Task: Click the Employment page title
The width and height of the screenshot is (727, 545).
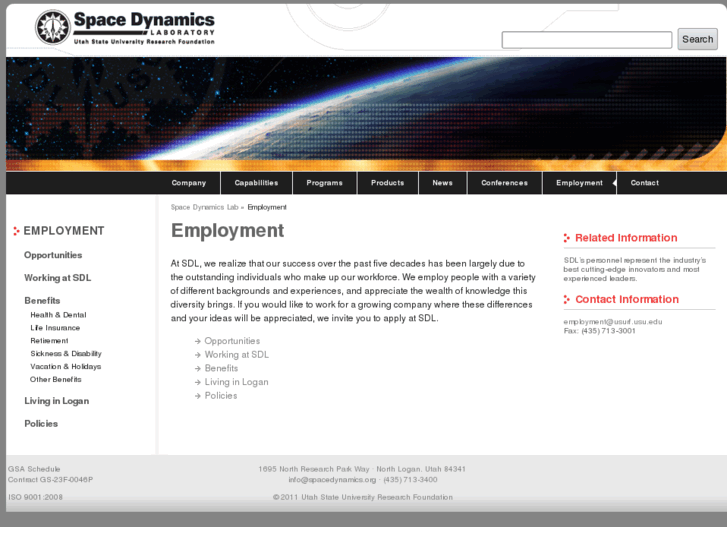Action: pos(227,231)
